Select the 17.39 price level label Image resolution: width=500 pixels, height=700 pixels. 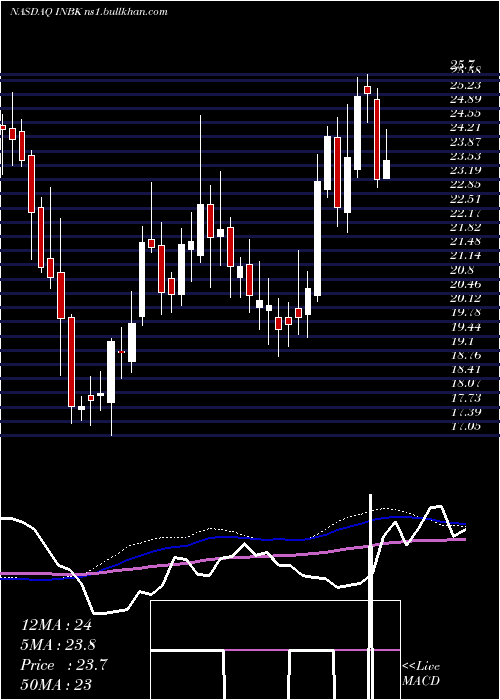point(464,413)
